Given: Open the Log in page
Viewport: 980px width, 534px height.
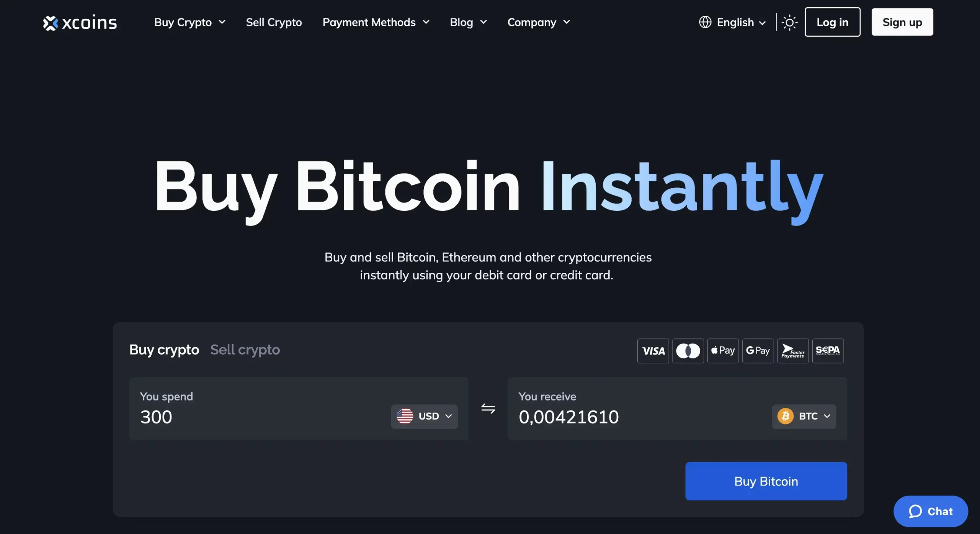Looking at the screenshot, I should pyautogui.click(x=832, y=22).
